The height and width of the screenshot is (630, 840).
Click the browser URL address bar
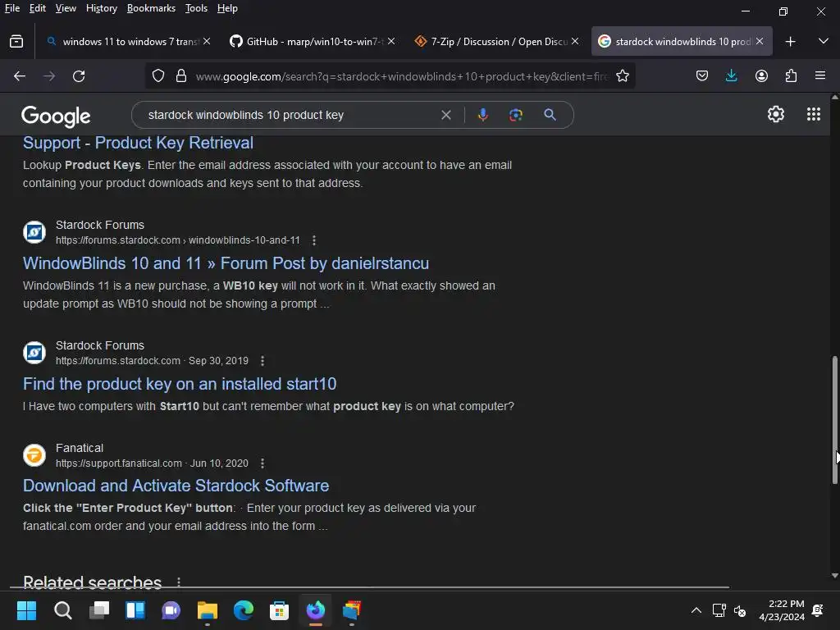[402, 76]
